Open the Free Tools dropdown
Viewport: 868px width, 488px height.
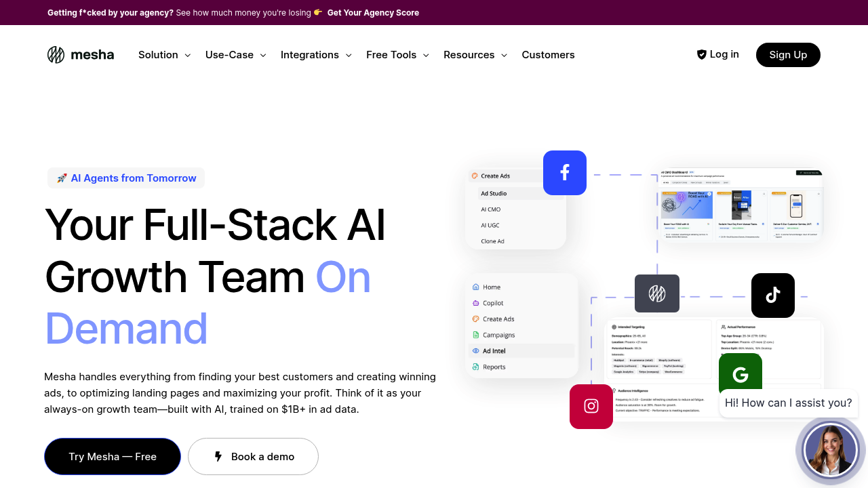pyautogui.click(x=397, y=55)
